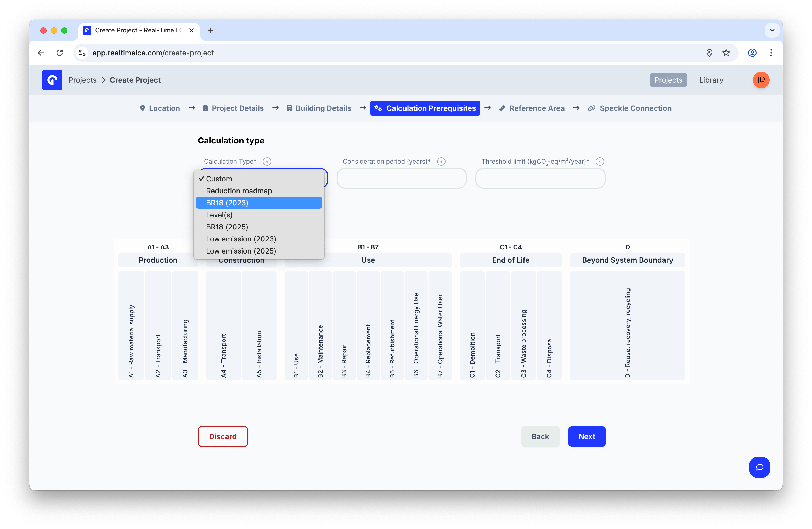Discard the project
The image size is (812, 529).
click(223, 436)
